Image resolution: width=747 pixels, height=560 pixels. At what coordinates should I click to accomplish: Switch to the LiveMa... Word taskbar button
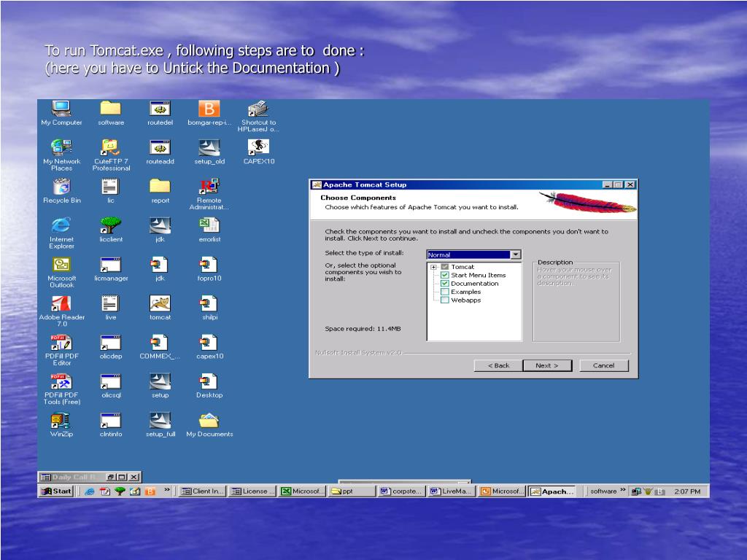[x=452, y=491]
